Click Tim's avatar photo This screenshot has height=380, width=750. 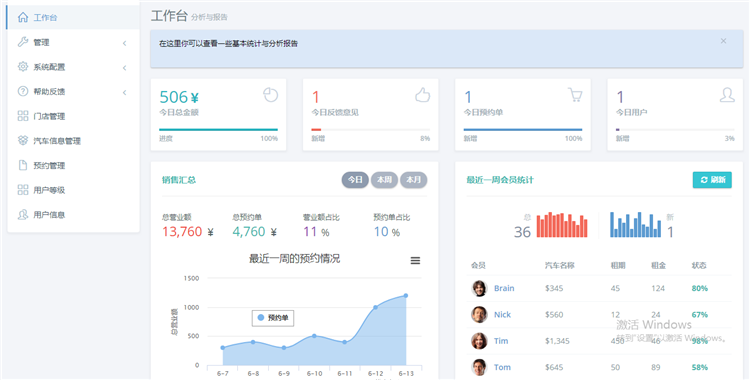click(479, 341)
